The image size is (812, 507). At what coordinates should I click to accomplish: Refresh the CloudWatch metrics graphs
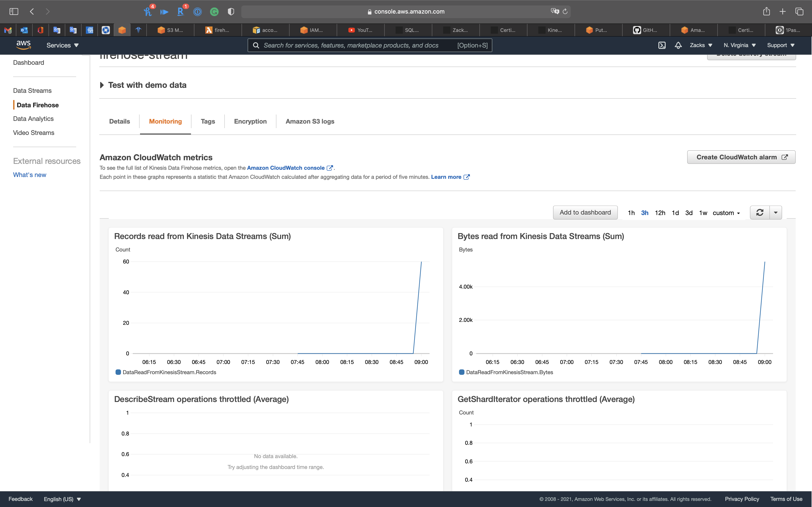pos(760,213)
